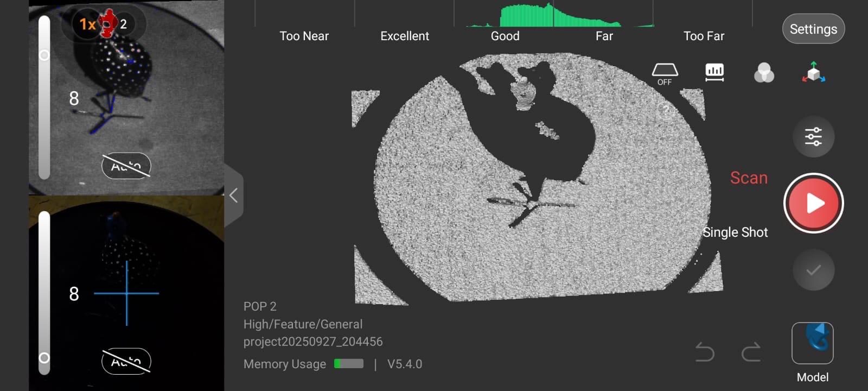Start scanning with the red play button
This screenshot has height=391, width=868.
[813, 204]
